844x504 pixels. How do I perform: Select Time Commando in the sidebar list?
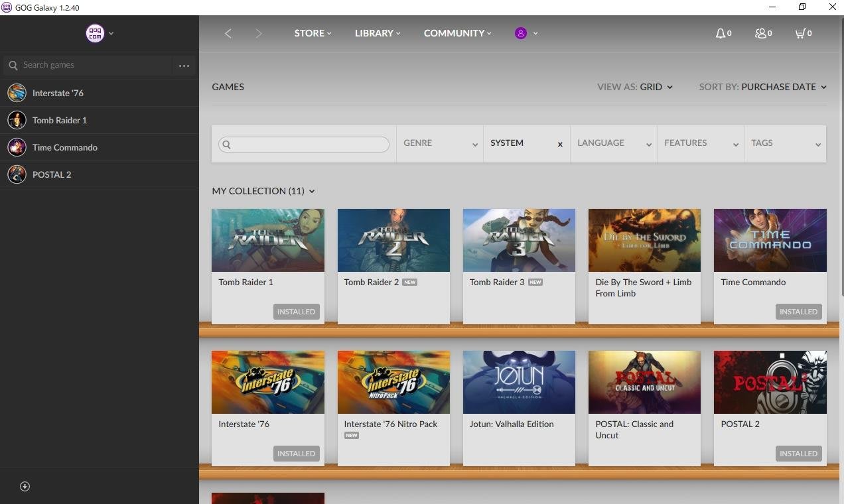click(100, 147)
